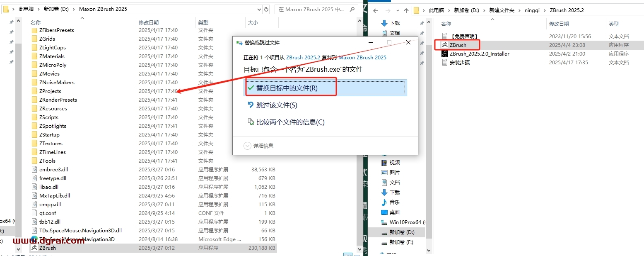Click ZBrush app icon in ZBrush 2025.2 window
Image resolution: width=644 pixels, height=256 pixels.
coord(445,45)
